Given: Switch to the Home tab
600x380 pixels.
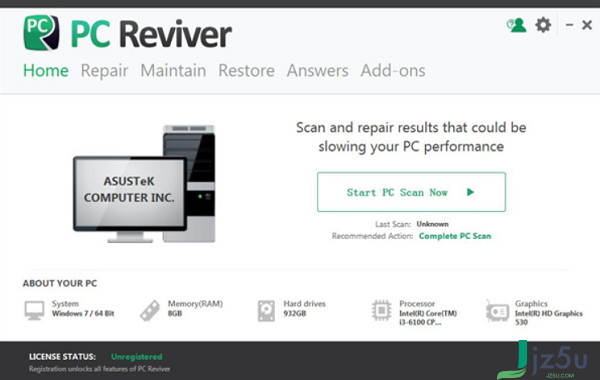Looking at the screenshot, I should coord(46,71).
